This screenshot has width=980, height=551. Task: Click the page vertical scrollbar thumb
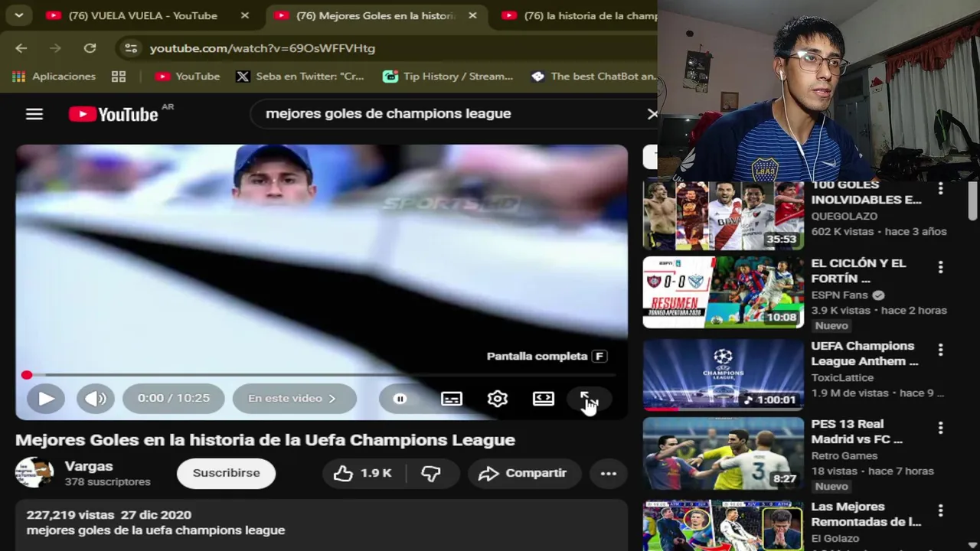tap(972, 201)
